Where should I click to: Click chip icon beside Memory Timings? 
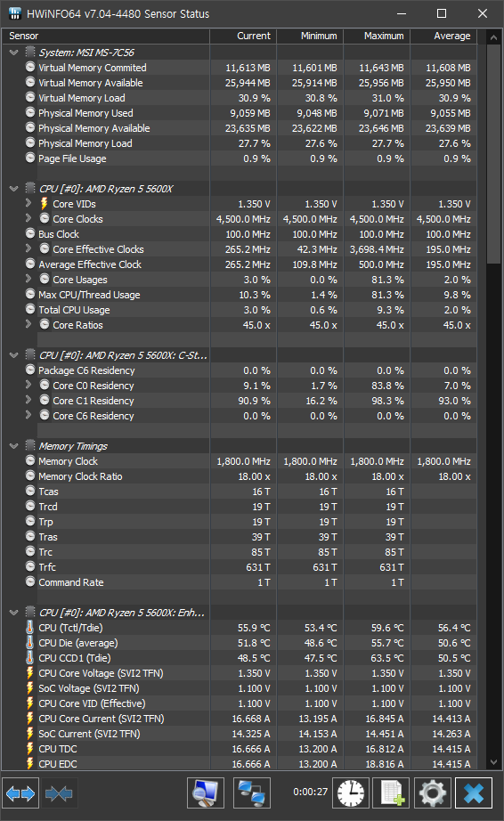30,445
